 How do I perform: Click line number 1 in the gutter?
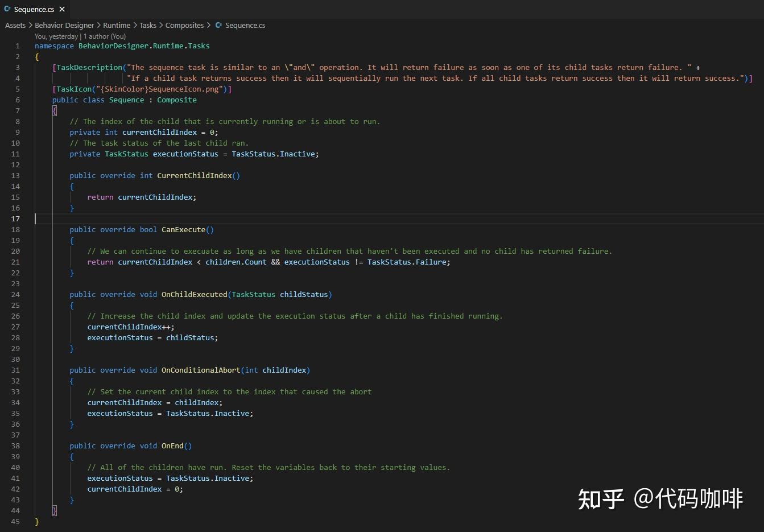pyautogui.click(x=18, y=46)
